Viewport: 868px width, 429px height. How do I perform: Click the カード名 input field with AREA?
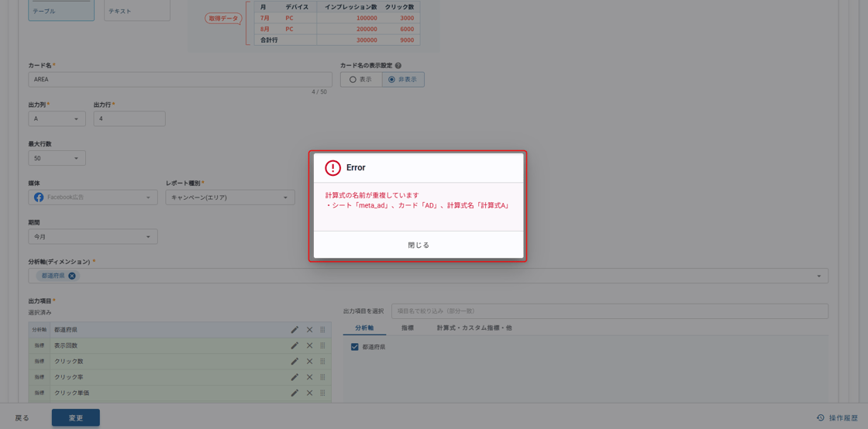(x=181, y=79)
